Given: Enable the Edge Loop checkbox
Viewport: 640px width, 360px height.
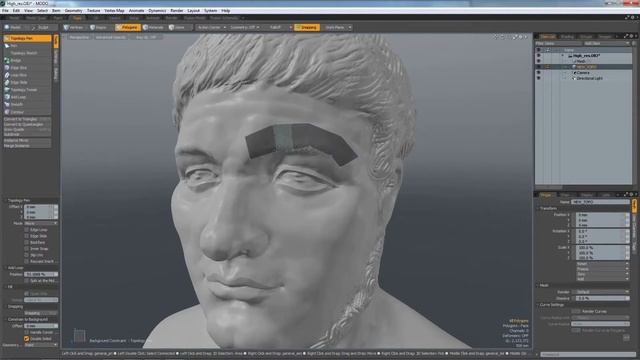Looking at the screenshot, I should click(27, 230).
